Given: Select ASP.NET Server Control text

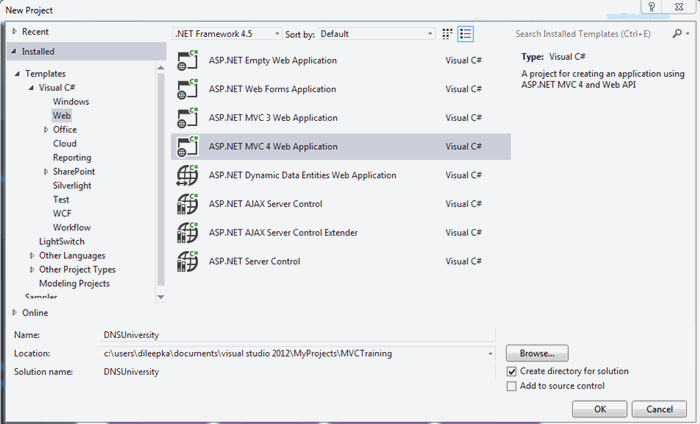Looking at the screenshot, I should (x=254, y=262).
